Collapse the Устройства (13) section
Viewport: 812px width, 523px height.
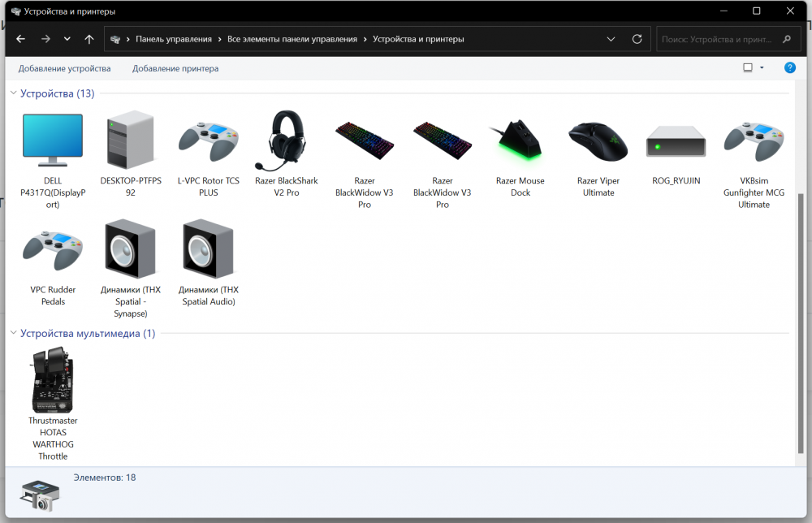13,93
